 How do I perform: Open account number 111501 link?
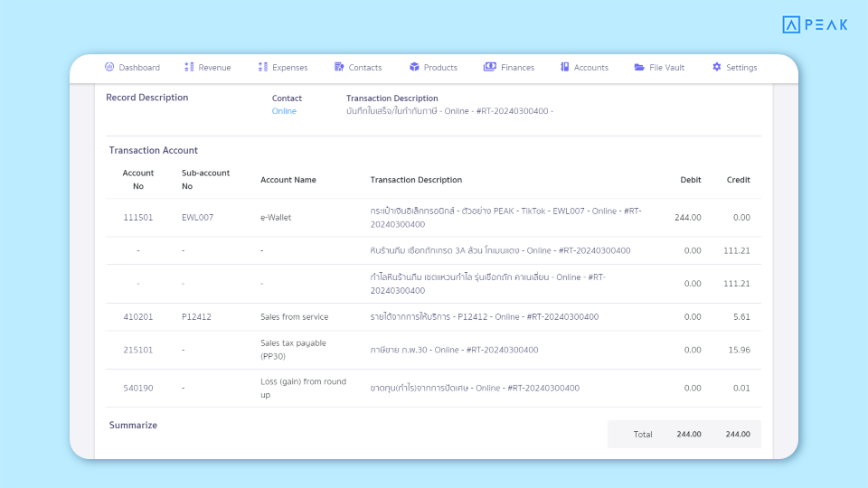pyautogui.click(x=138, y=218)
